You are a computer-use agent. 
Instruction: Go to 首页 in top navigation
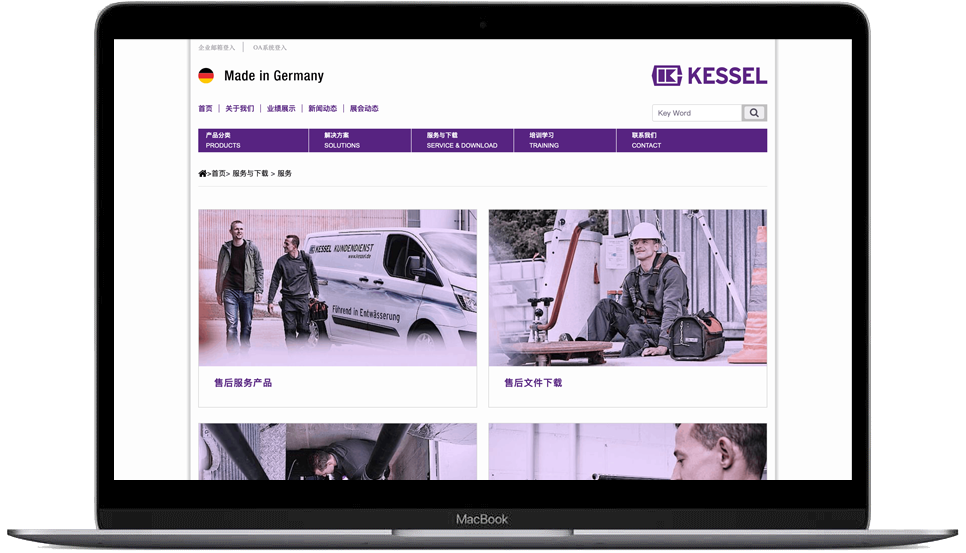click(x=205, y=108)
